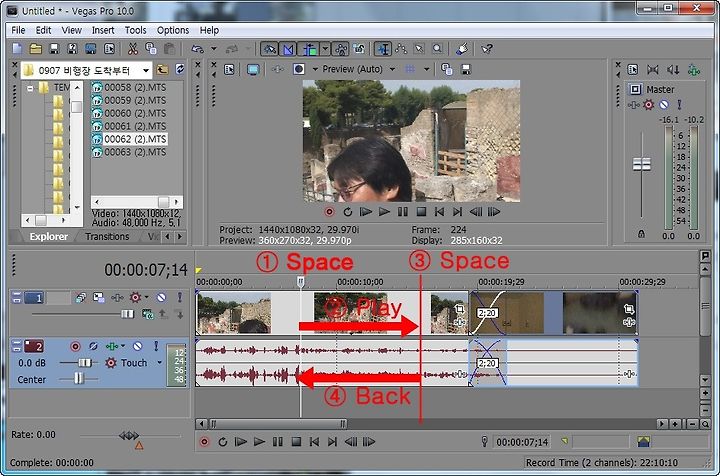This screenshot has width=720, height=476.
Task: Click the Master Bus FX gear icon
Action: [648, 105]
